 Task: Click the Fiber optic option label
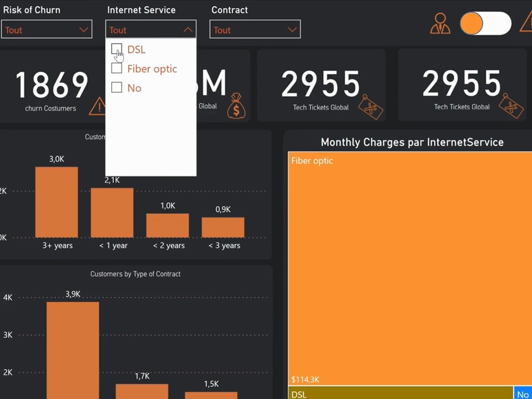[152, 69]
